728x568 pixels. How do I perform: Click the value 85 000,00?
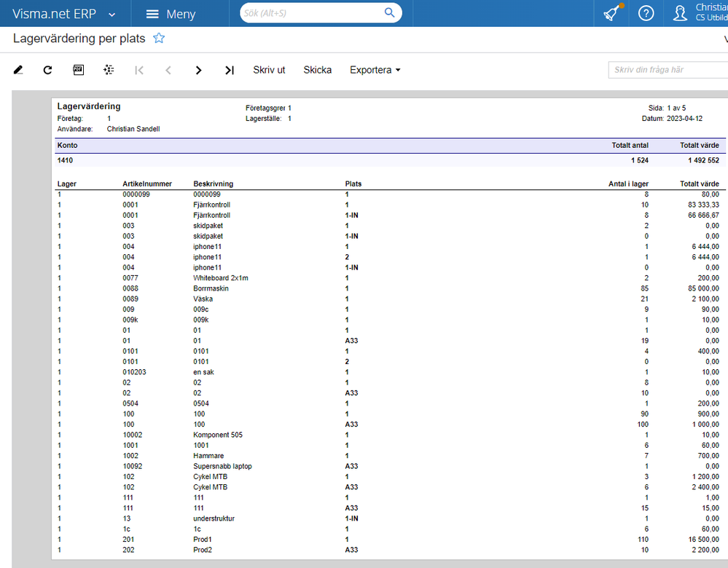coord(703,288)
